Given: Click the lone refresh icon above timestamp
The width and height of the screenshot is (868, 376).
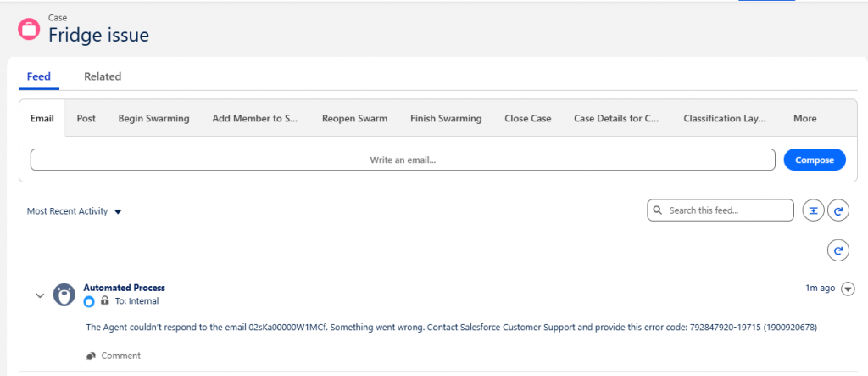Looking at the screenshot, I should pos(837,250).
